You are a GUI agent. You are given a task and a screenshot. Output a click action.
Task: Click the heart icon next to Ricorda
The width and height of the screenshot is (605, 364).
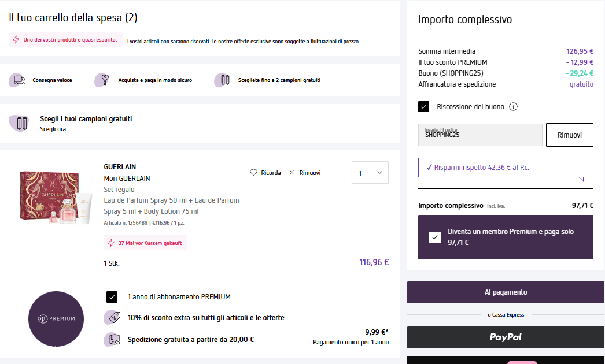pos(253,173)
